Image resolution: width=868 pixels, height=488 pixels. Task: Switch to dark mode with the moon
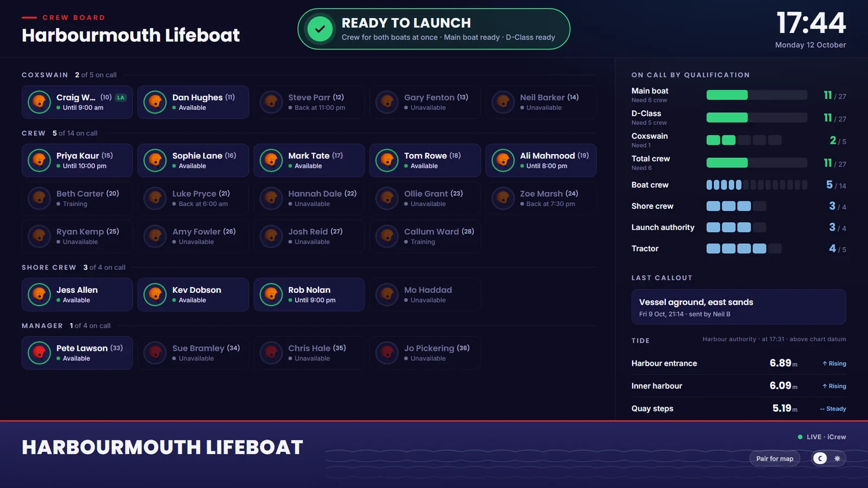820,459
